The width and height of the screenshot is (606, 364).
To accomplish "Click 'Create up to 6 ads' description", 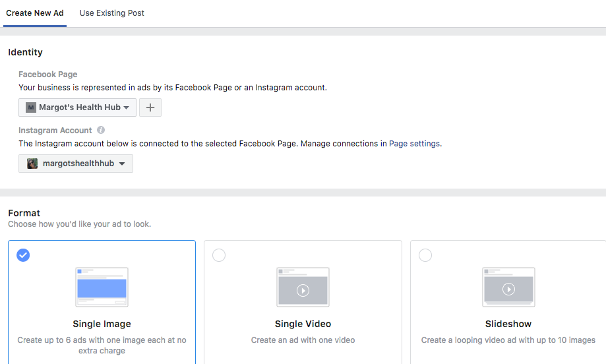I will [102, 345].
